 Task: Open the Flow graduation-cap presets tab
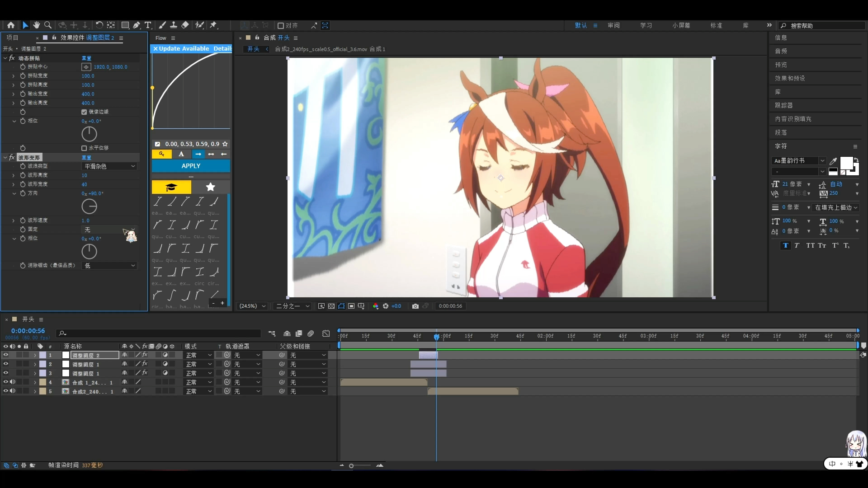[x=171, y=187]
